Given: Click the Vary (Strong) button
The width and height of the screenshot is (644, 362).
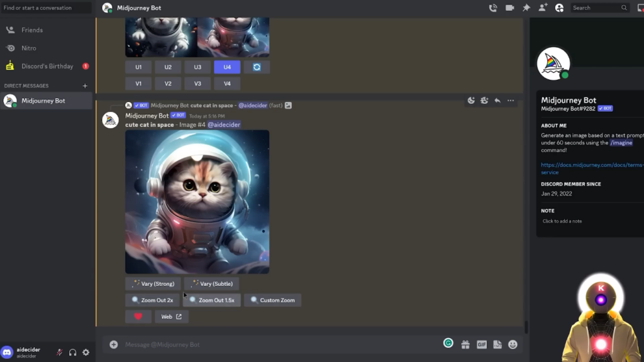Looking at the screenshot, I should pyautogui.click(x=153, y=283).
